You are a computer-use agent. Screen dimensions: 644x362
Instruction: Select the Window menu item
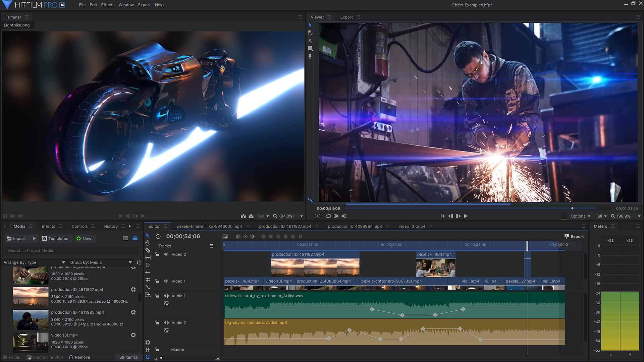click(x=126, y=5)
